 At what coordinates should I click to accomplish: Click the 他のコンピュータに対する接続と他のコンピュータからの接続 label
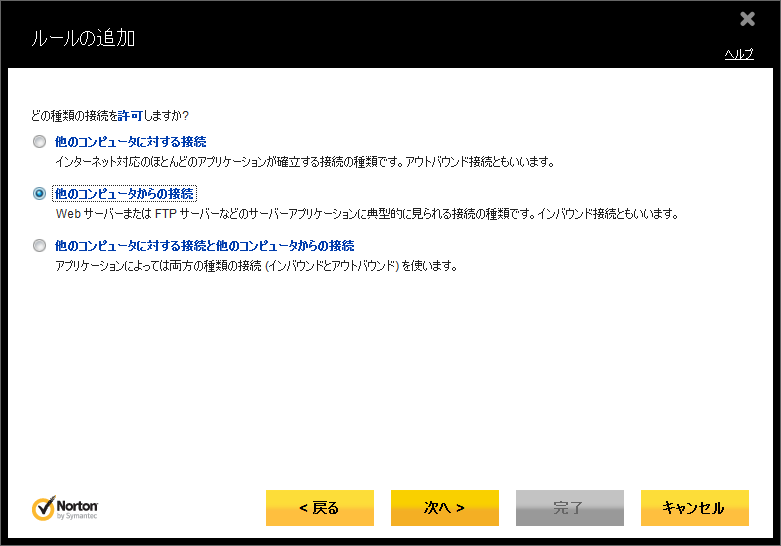[x=204, y=246]
